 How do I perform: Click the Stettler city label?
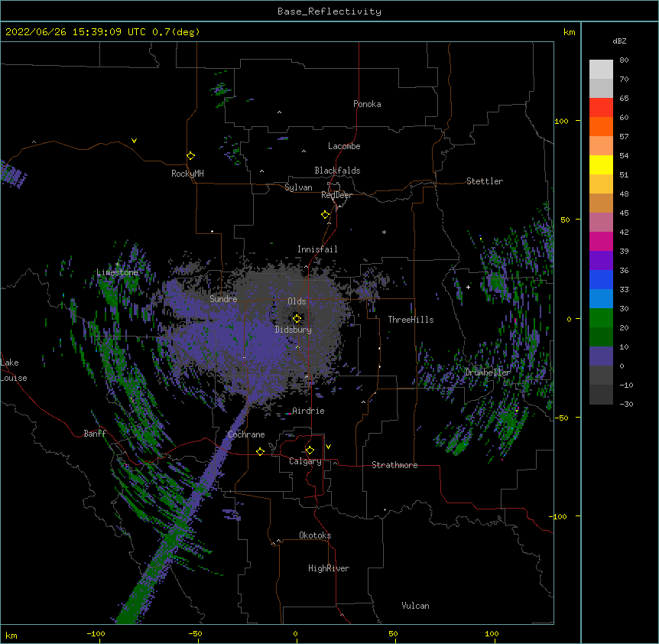click(x=484, y=181)
